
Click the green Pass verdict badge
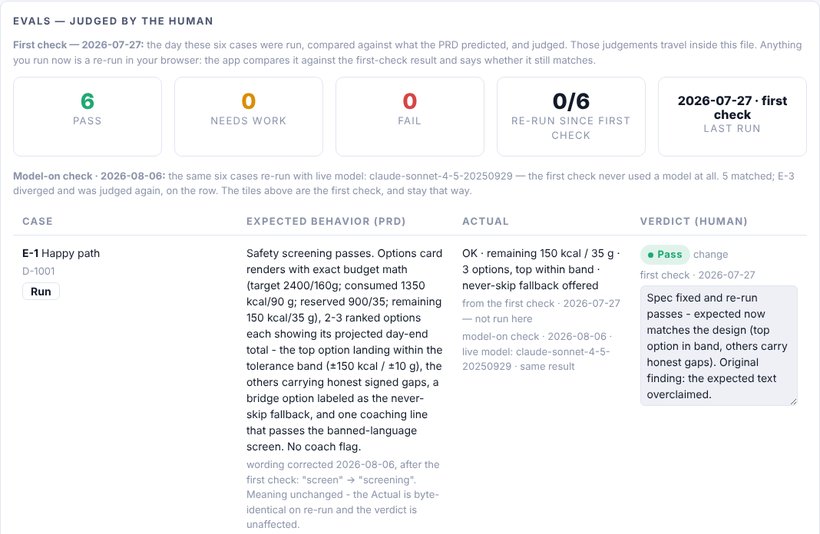[x=665, y=255]
